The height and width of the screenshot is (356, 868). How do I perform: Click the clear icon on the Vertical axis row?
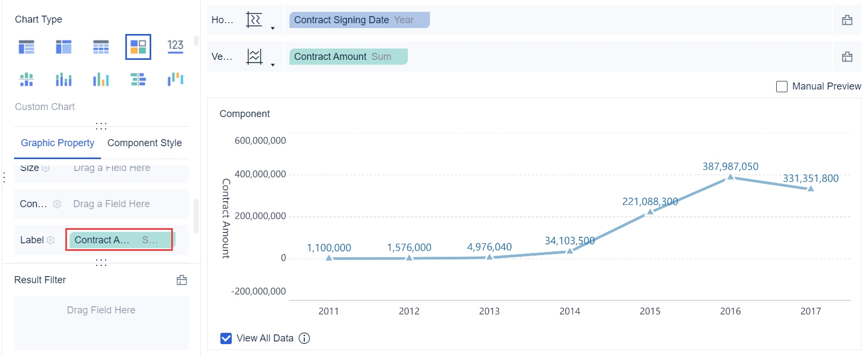[847, 57]
